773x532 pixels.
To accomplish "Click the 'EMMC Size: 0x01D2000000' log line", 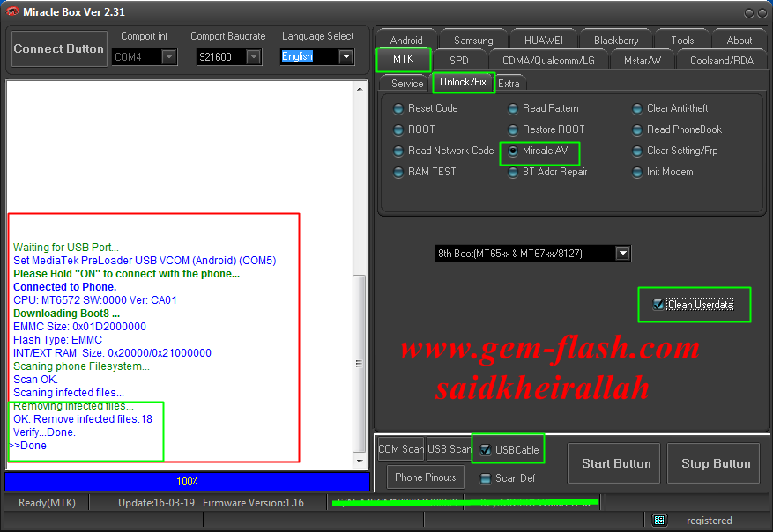I will click(79, 327).
